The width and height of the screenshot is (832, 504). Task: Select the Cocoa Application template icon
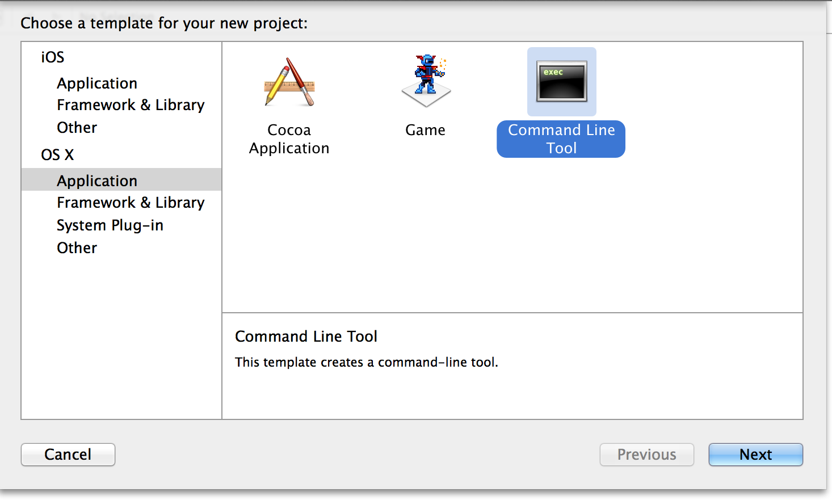tap(289, 82)
